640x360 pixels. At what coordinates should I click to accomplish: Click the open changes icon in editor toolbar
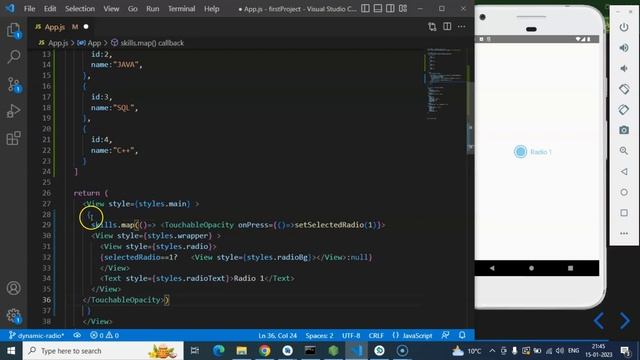432,27
